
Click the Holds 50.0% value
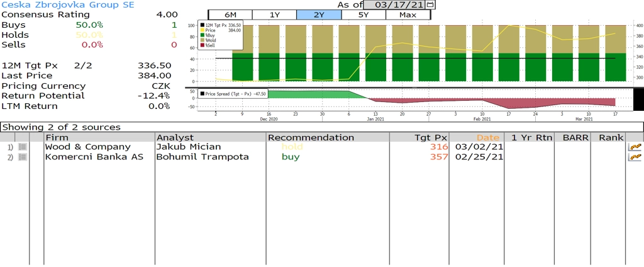89,35
